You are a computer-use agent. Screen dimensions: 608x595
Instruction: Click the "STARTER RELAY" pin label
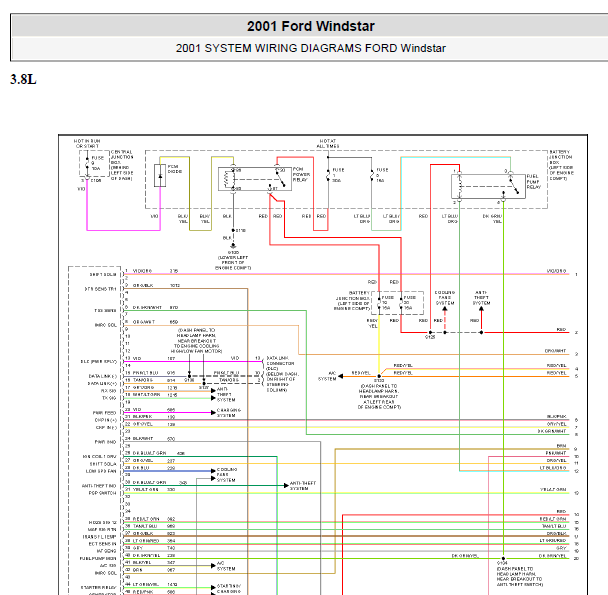pos(98,588)
